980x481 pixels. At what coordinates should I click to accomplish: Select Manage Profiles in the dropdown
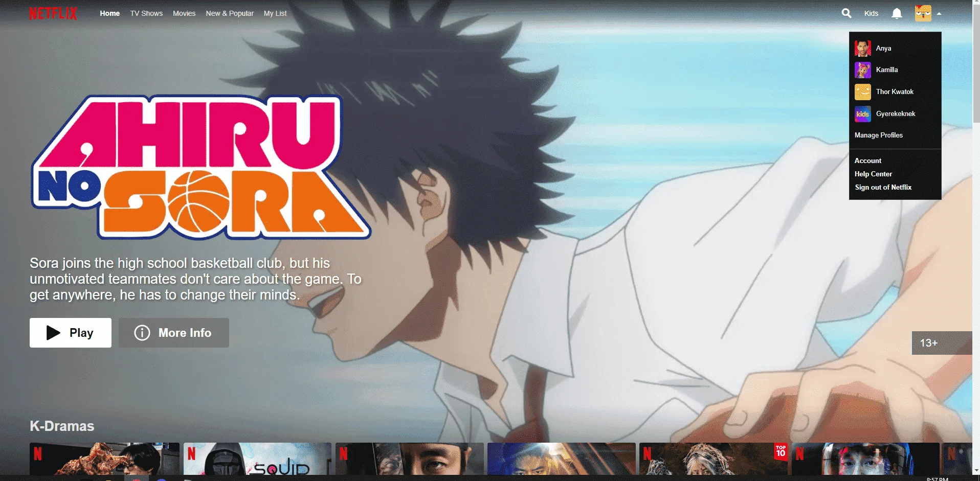879,135
